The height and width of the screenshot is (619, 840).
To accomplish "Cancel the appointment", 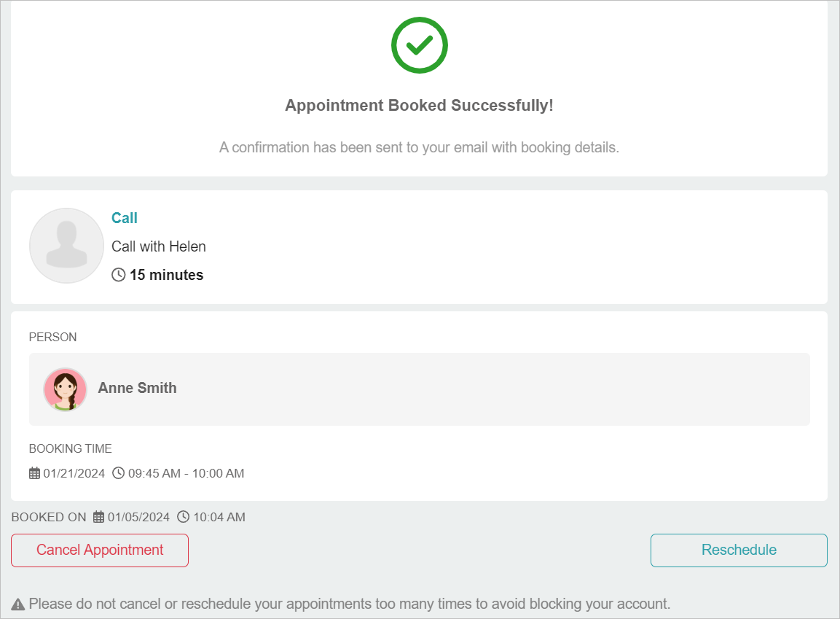I will coord(100,550).
